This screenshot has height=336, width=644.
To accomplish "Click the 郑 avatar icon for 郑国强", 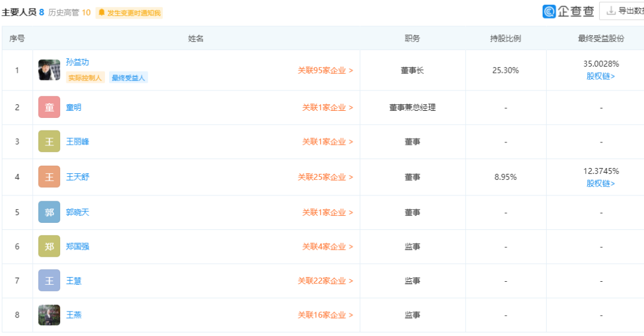I will pos(49,246).
